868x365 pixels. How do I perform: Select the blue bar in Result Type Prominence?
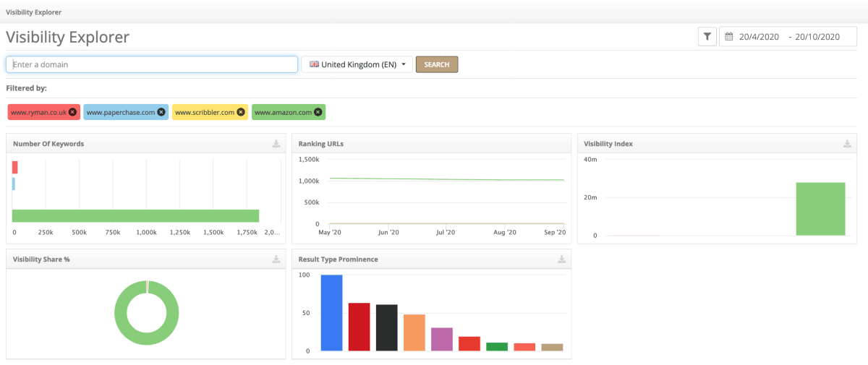point(331,313)
